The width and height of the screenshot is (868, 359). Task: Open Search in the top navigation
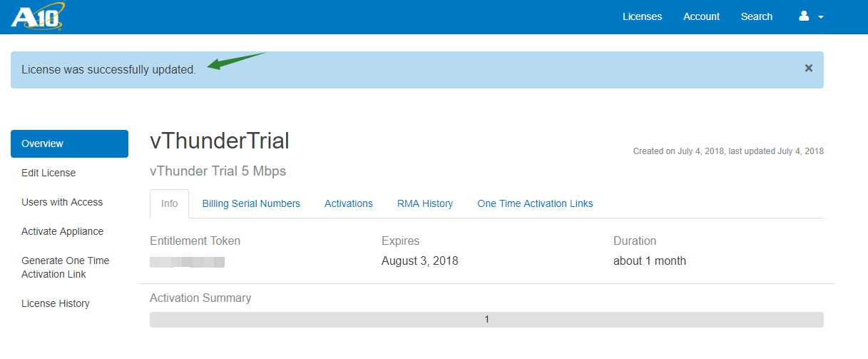click(757, 16)
